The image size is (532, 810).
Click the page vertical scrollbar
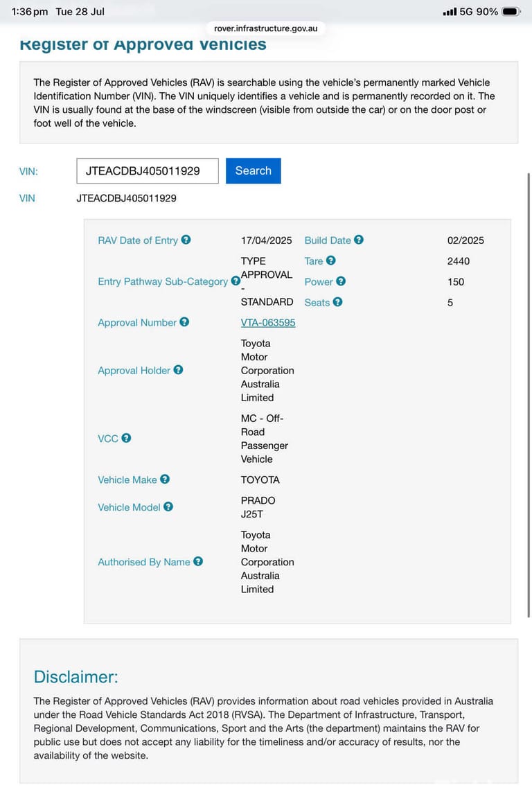coord(529,395)
